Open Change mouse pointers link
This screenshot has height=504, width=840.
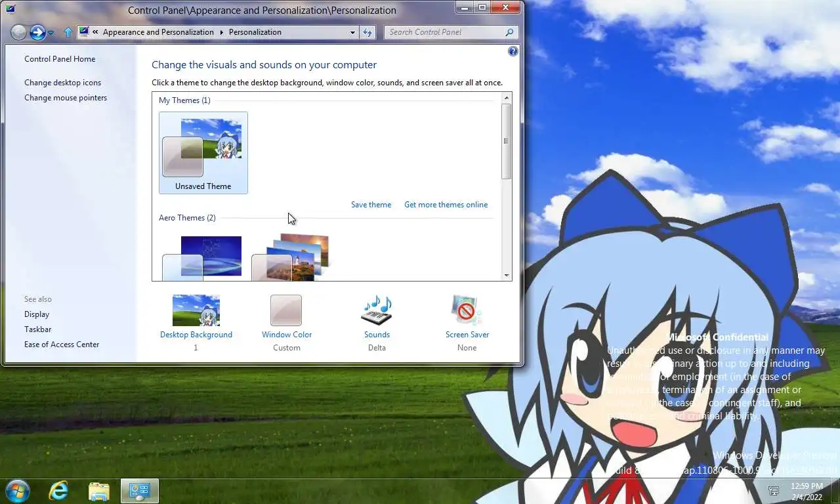tap(66, 98)
